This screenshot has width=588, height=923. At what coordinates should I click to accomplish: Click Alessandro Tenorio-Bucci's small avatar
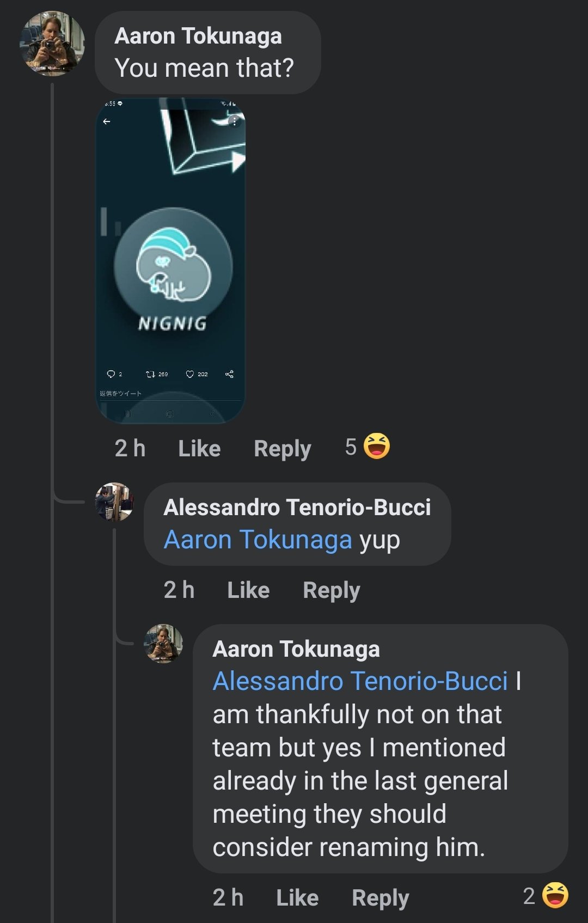114,502
